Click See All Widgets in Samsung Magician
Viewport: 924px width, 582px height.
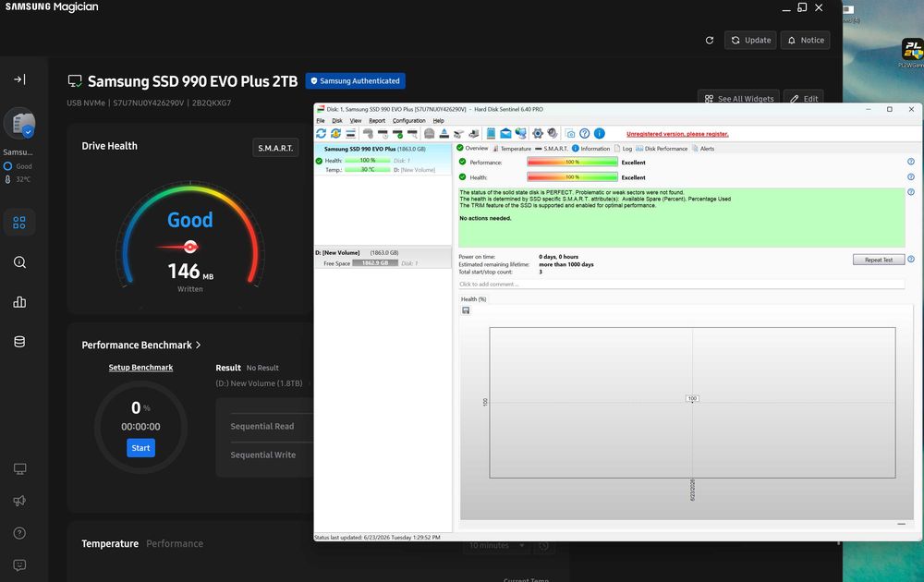[738, 98]
